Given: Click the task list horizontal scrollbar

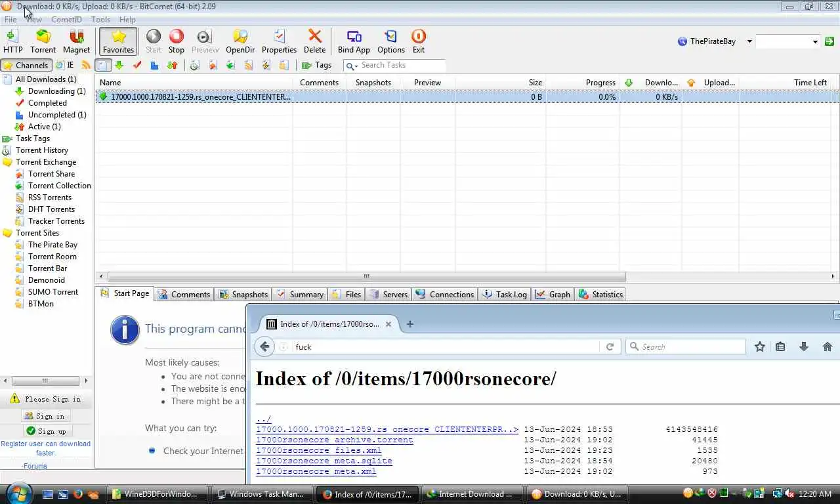Looking at the screenshot, I should click(x=366, y=276).
